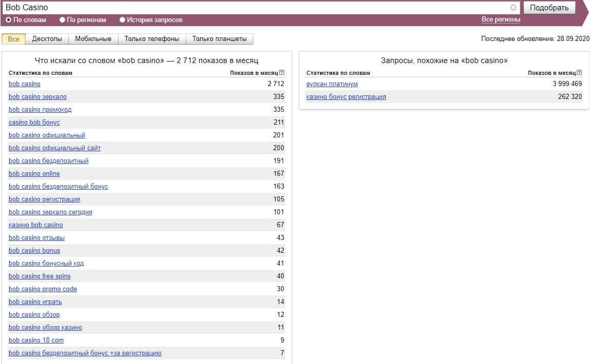Switch to the 'Мобильные' tab
The height and width of the screenshot is (364, 590).
pyautogui.click(x=93, y=39)
